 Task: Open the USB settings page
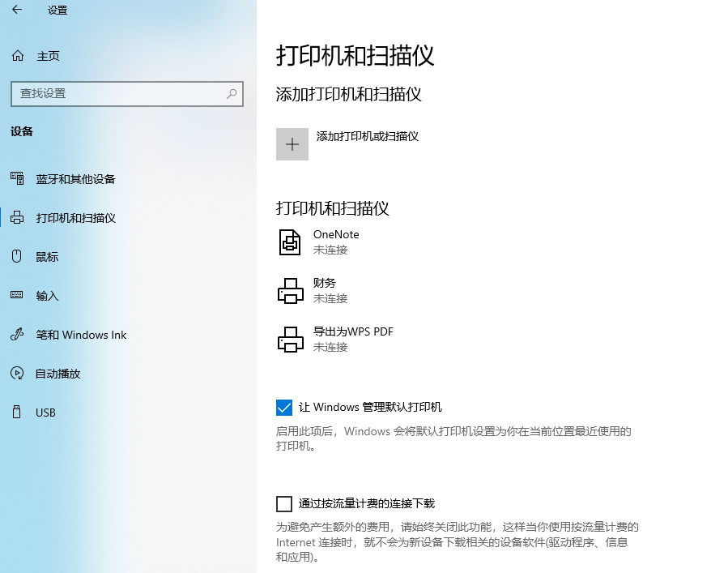pos(45,413)
